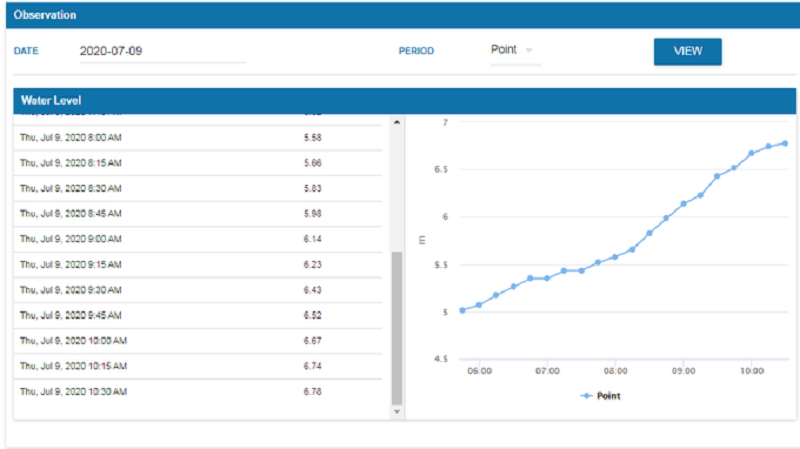Click the Water Level panel header

[400, 101]
